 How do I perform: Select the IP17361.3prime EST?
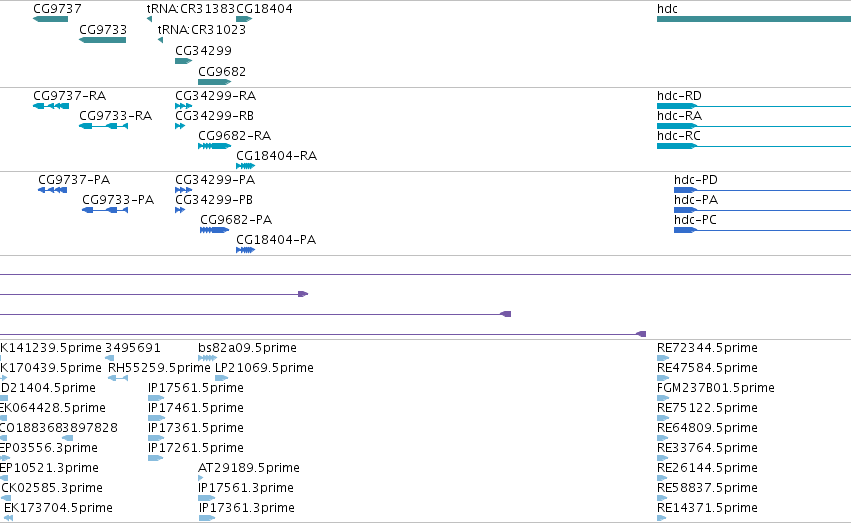pos(207,519)
